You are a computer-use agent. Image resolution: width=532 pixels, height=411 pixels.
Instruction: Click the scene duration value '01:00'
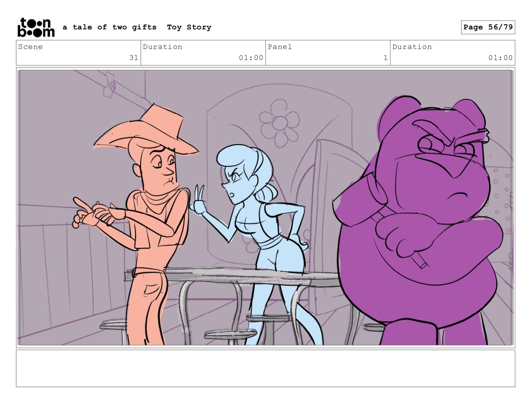(x=251, y=58)
